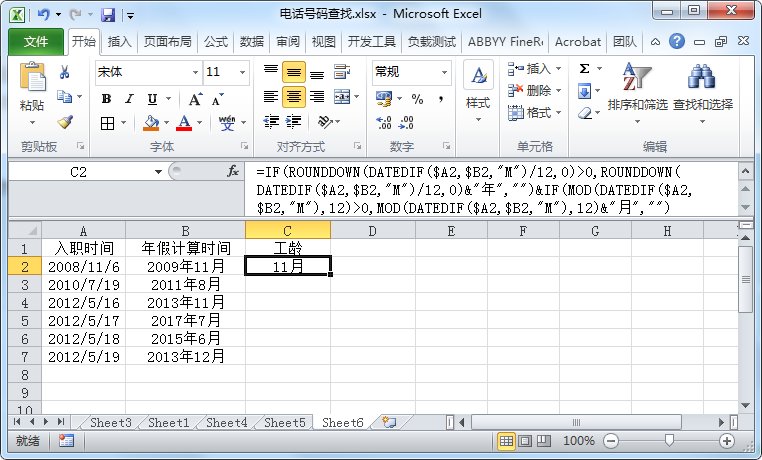Increase font size with large A

[x=195, y=99]
